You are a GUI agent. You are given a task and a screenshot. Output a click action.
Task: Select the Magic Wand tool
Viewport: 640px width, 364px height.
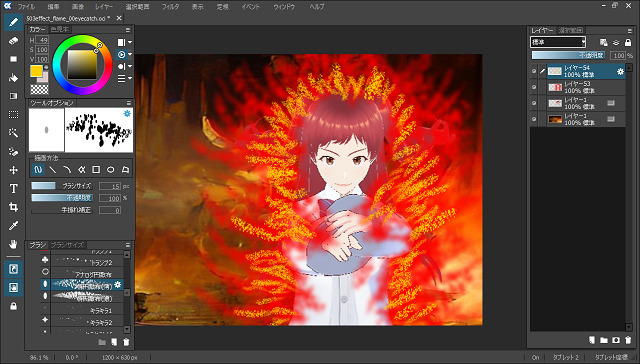[x=13, y=133]
